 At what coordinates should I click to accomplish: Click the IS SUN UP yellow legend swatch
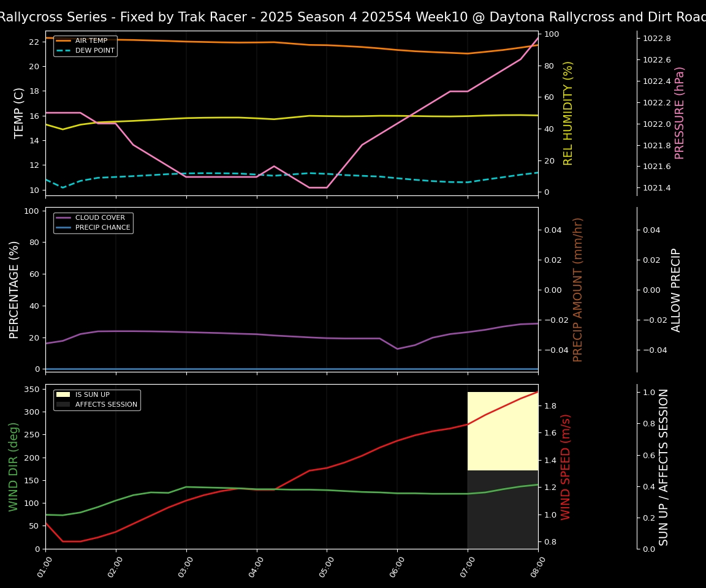pos(64,395)
